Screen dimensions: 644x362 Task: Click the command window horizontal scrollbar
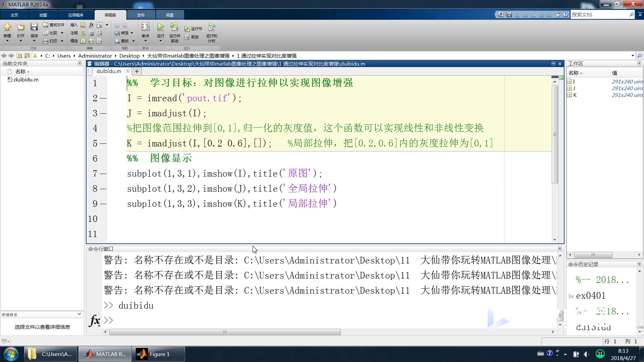(x=225, y=332)
